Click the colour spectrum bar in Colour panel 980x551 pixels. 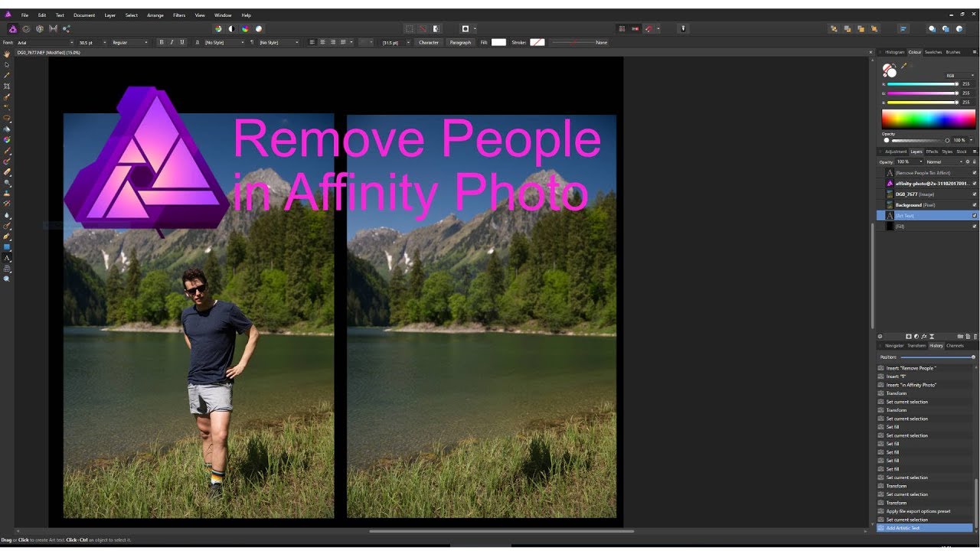[929, 119]
